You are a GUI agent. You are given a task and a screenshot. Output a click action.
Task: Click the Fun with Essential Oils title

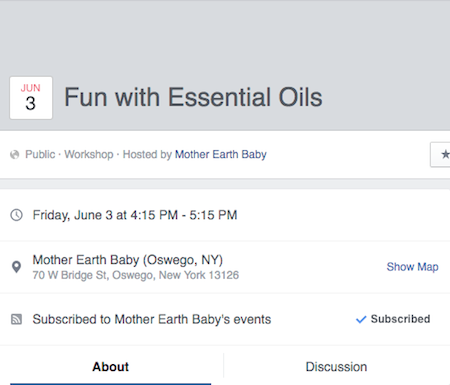tap(193, 97)
